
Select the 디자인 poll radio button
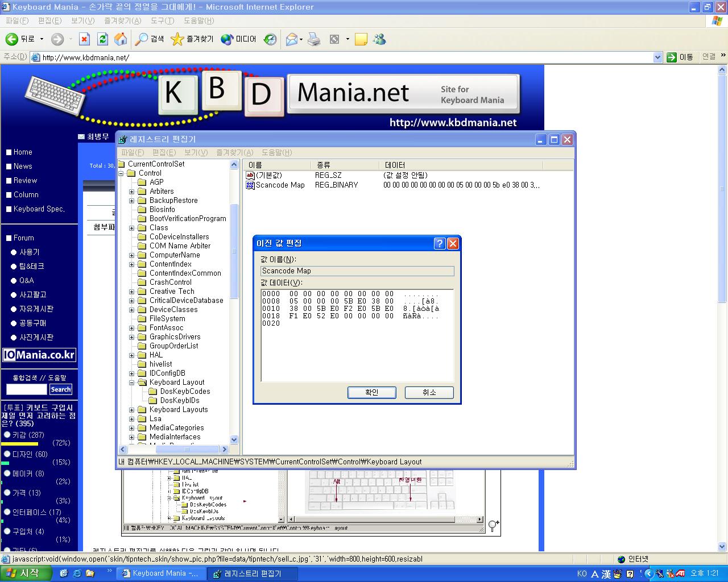[x=7, y=454]
